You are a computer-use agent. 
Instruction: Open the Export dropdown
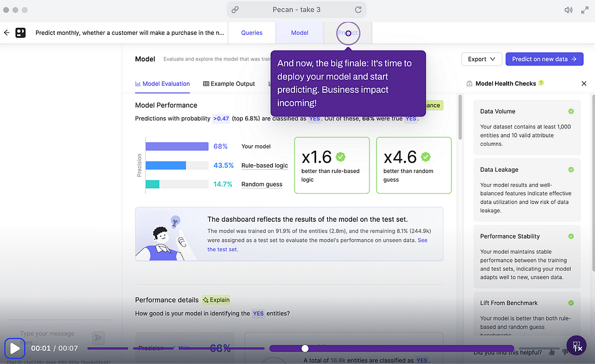[482, 59]
